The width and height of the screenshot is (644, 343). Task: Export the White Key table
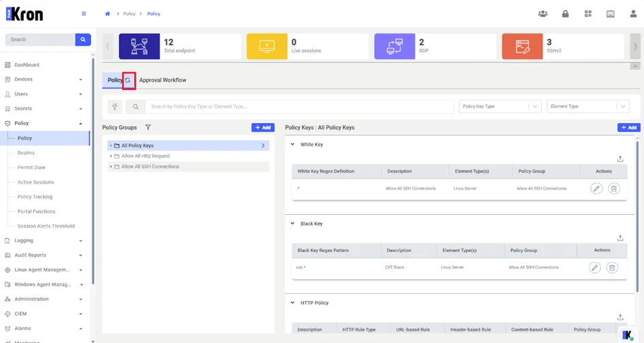[x=620, y=159]
